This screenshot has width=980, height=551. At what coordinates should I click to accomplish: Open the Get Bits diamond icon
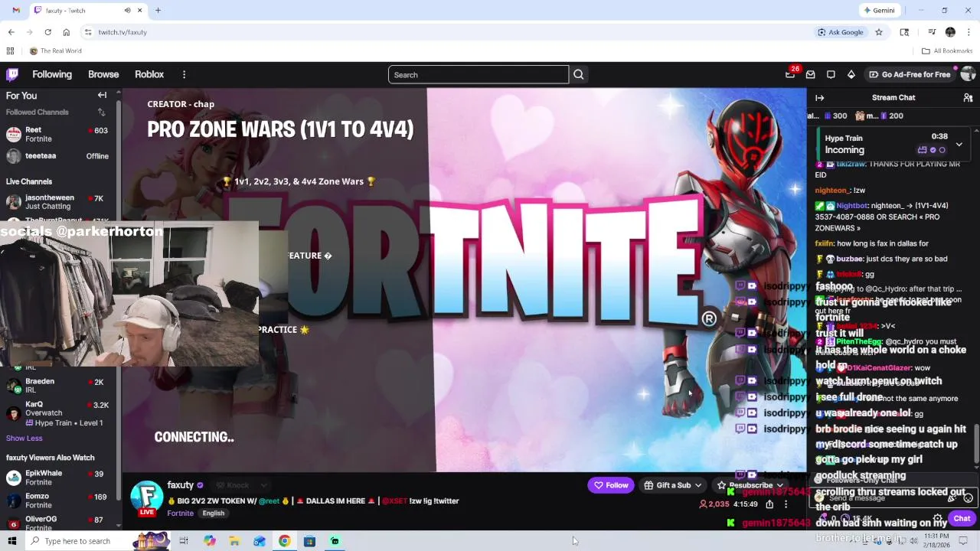click(851, 74)
